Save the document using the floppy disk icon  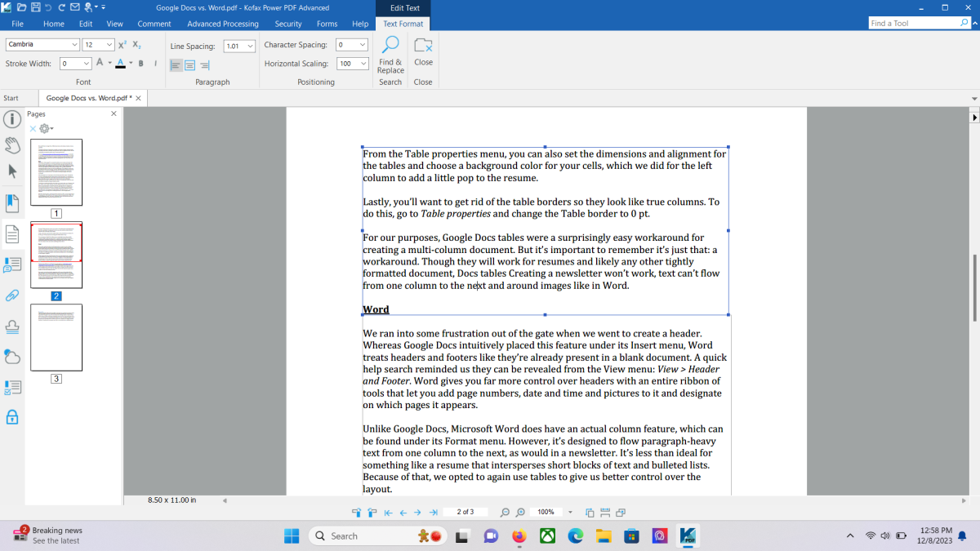click(x=35, y=7)
